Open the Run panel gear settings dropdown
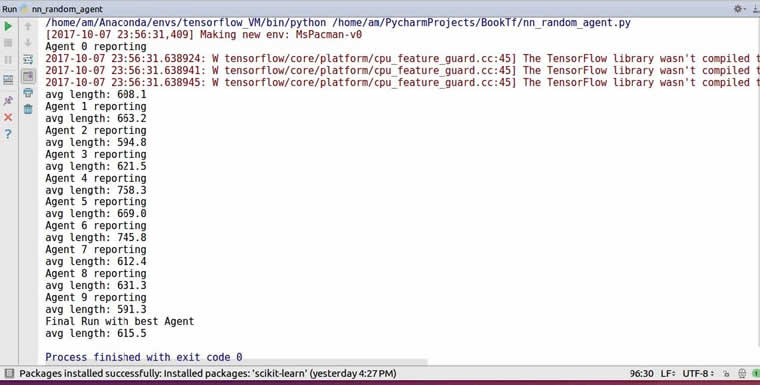The image size is (760, 385). (739, 9)
